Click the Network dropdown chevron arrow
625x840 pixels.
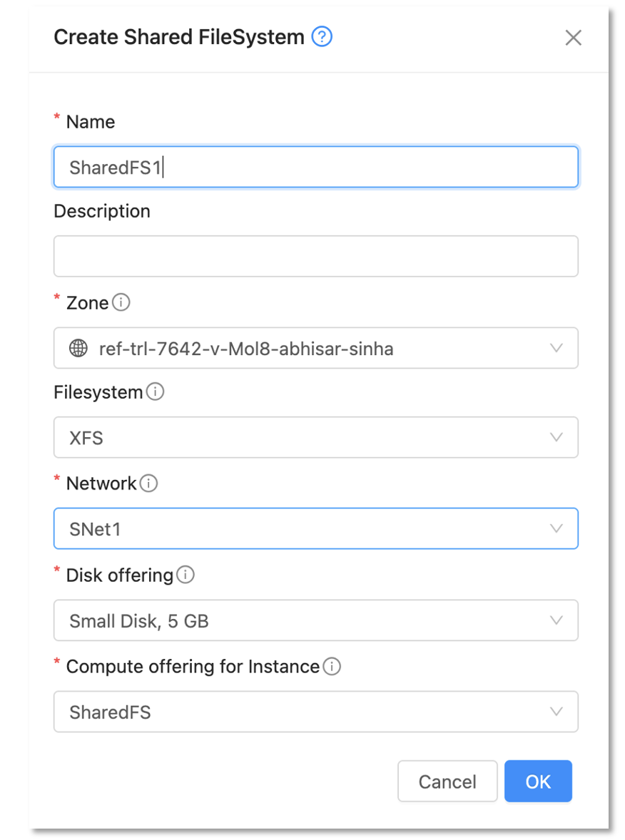click(x=557, y=528)
